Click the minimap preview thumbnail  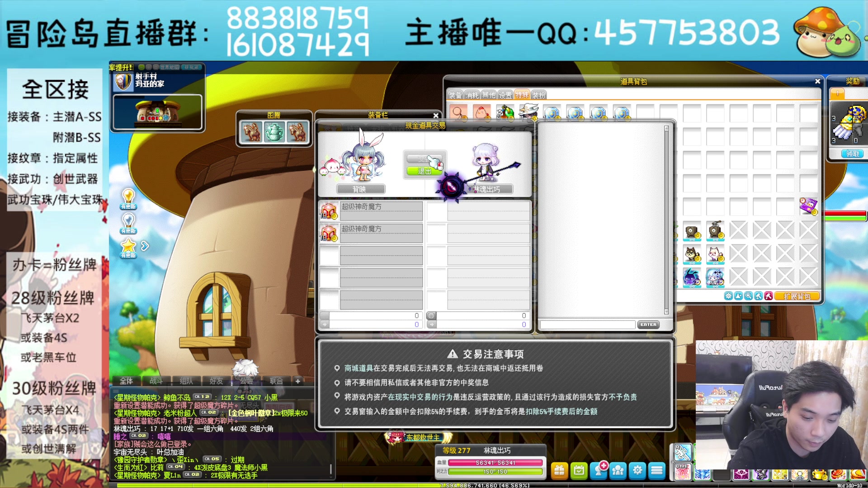coord(157,113)
